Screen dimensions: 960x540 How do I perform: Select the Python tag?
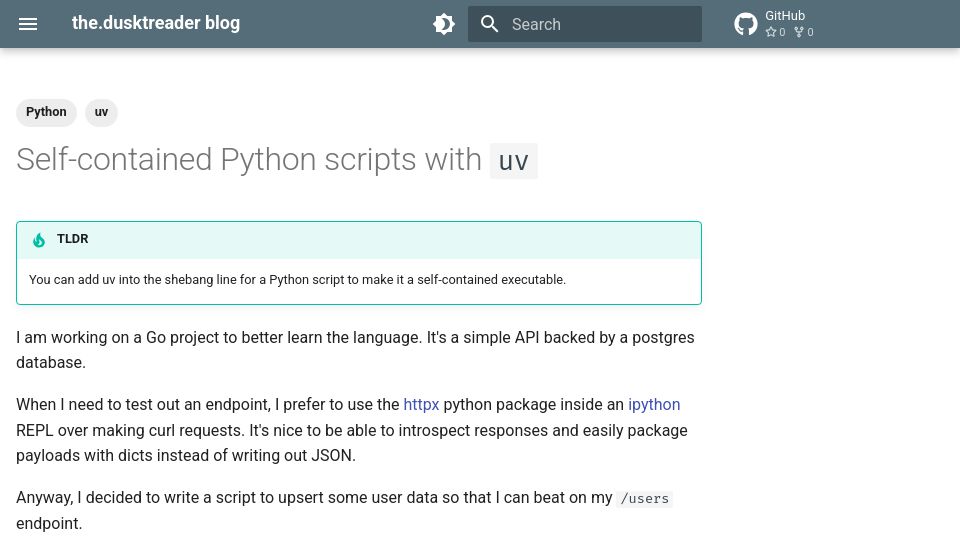[x=46, y=112]
